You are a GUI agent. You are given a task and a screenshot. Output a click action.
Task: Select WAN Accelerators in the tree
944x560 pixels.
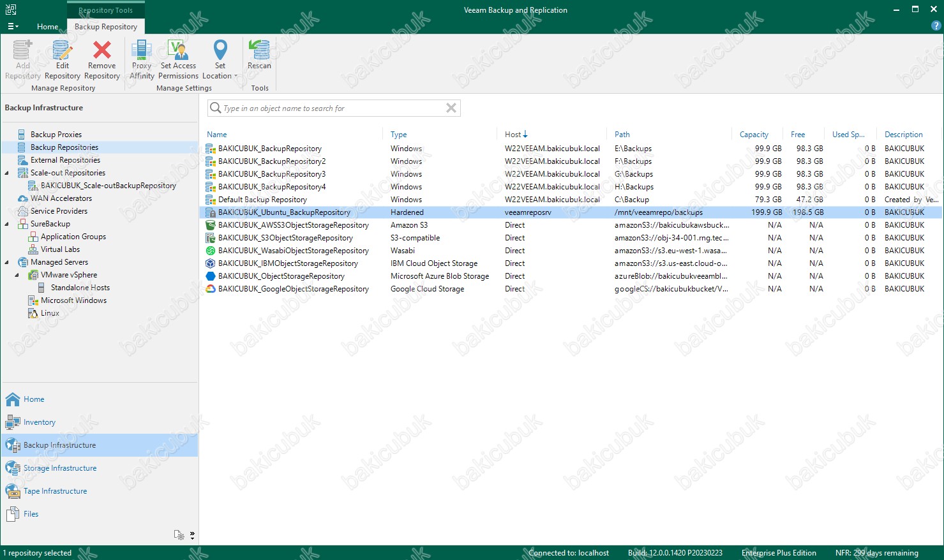coord(61,198)
